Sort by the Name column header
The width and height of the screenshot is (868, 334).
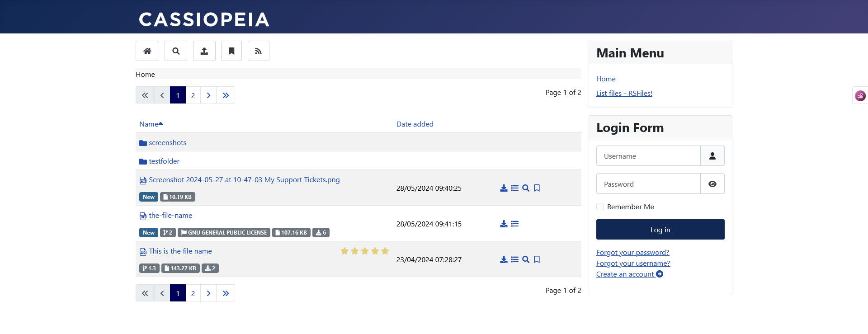click(x=151, y=124)
